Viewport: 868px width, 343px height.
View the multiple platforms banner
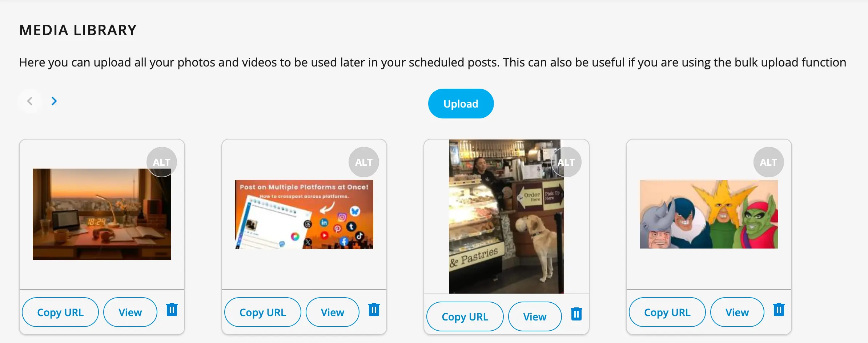332,312
